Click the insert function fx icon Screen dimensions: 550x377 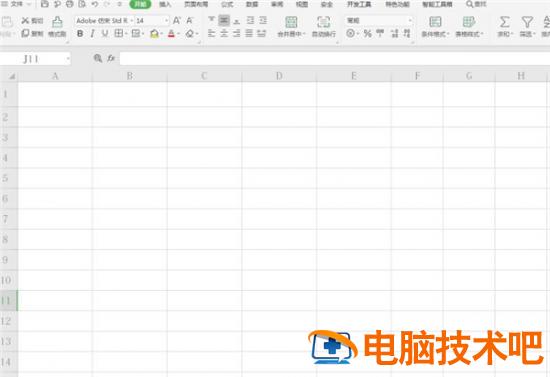pos(111,58)
